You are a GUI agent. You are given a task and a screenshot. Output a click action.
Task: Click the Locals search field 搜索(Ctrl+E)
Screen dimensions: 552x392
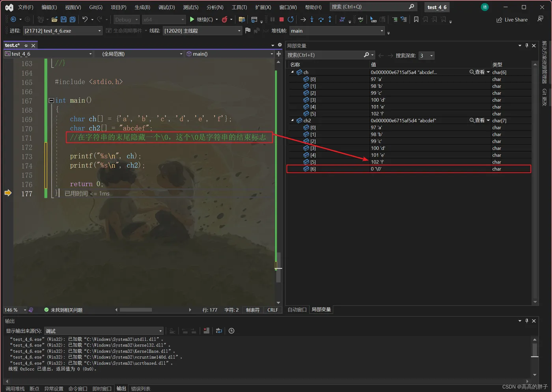coord(330,55)
